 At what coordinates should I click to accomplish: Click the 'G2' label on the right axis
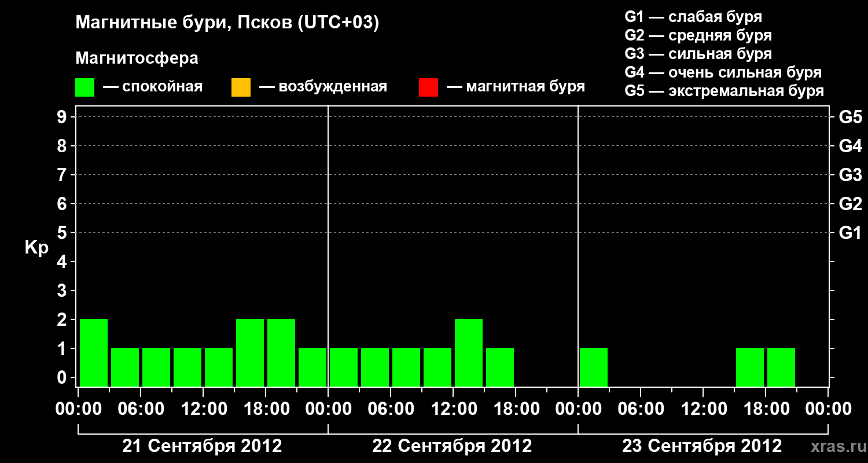point(850,204)
